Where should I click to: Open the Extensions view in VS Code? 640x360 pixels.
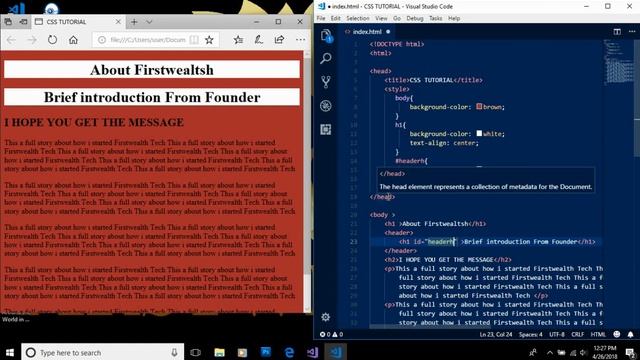326,129
